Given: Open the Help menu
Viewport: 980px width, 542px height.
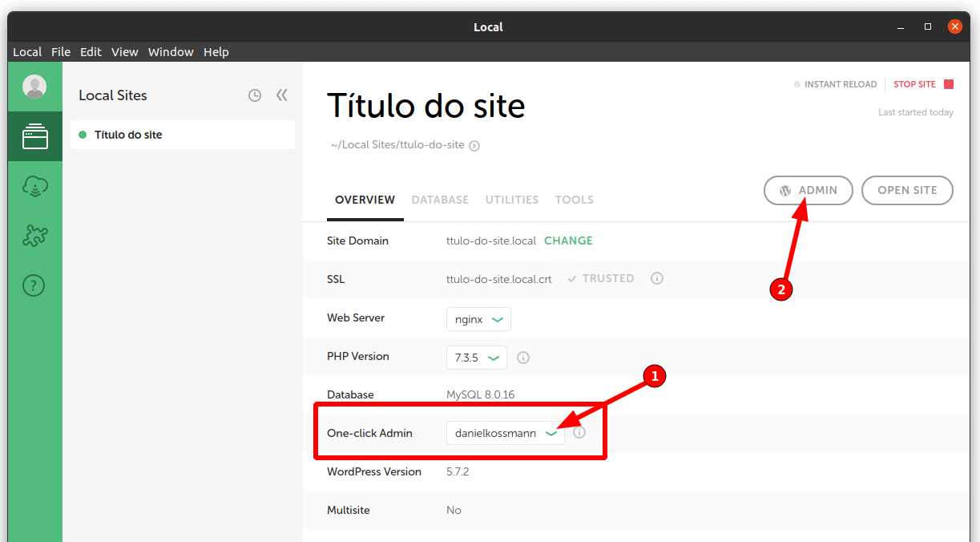Looking at the screenshot, I should click(x=216, y=52).
